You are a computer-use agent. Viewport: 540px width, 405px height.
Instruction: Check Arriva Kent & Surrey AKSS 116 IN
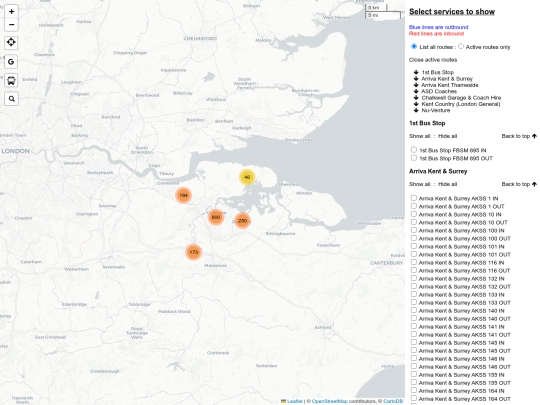click(x=414, y=262)
